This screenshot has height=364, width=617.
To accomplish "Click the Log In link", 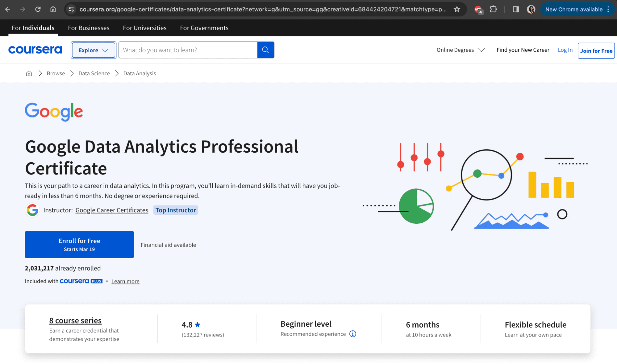I will 565,50.
